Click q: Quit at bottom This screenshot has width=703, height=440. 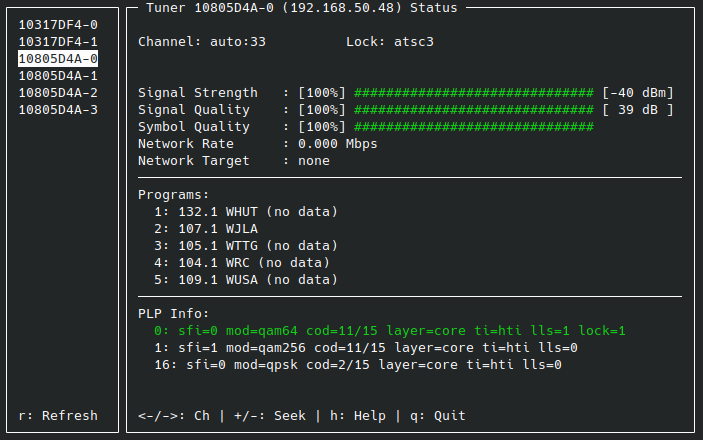pyautogui.click(x=436, y=416)
